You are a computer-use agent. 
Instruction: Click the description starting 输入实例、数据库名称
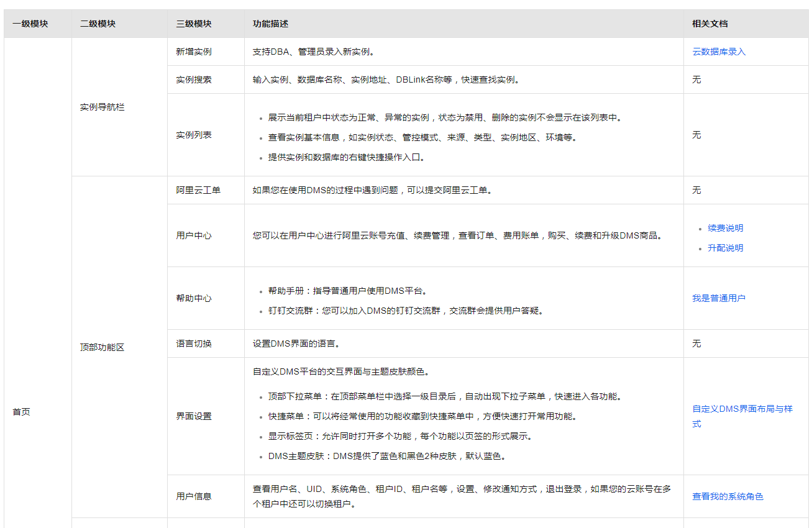tap(386, 80)
